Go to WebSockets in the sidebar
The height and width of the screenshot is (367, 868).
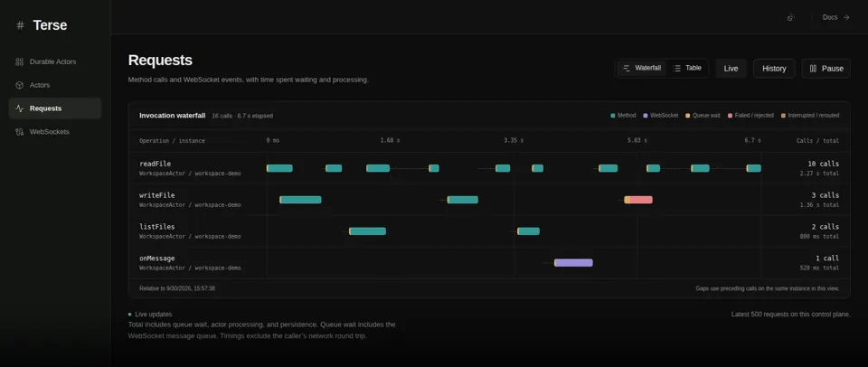(x=55, y=132)
